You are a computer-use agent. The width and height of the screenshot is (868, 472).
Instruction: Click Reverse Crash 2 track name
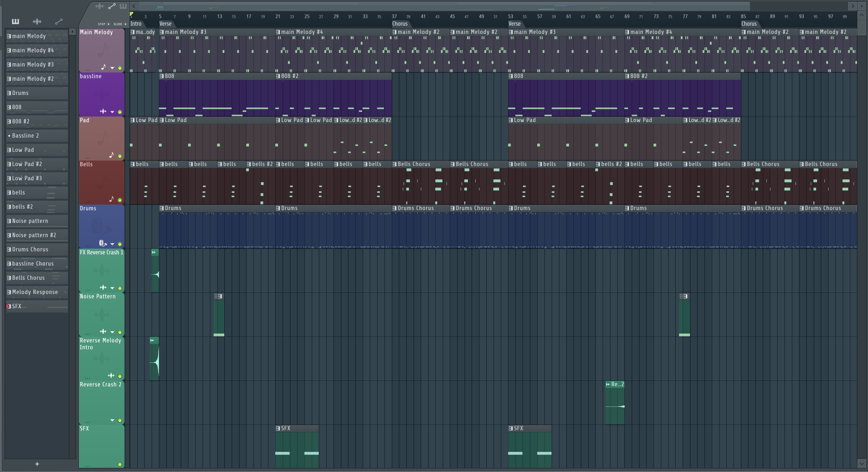click(100, 384)
